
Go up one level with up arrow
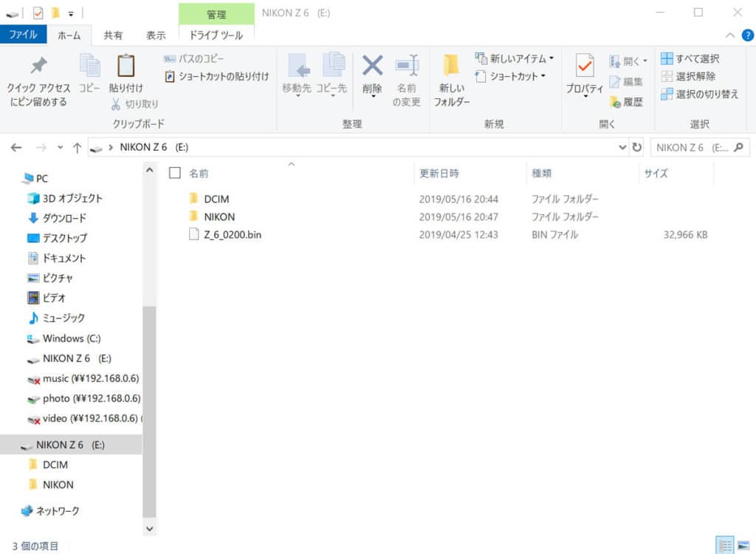tap(77, 148)
